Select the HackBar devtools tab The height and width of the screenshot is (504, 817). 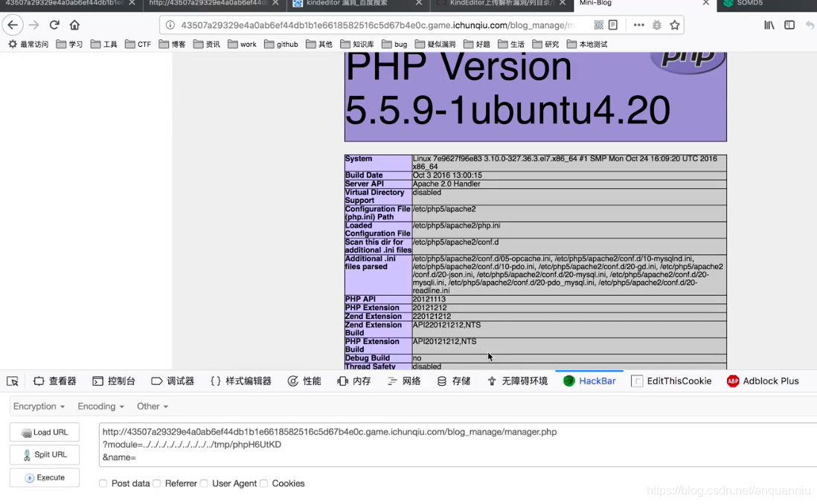click(x=589, y=381)
